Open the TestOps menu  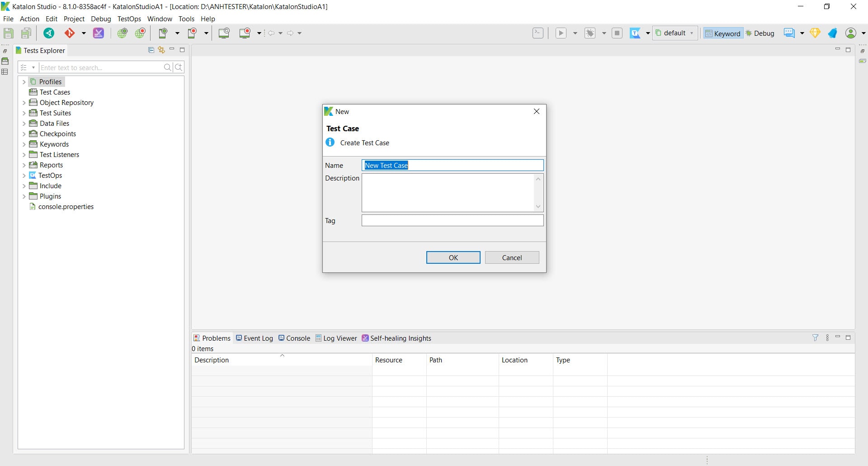tap(129, 19)
